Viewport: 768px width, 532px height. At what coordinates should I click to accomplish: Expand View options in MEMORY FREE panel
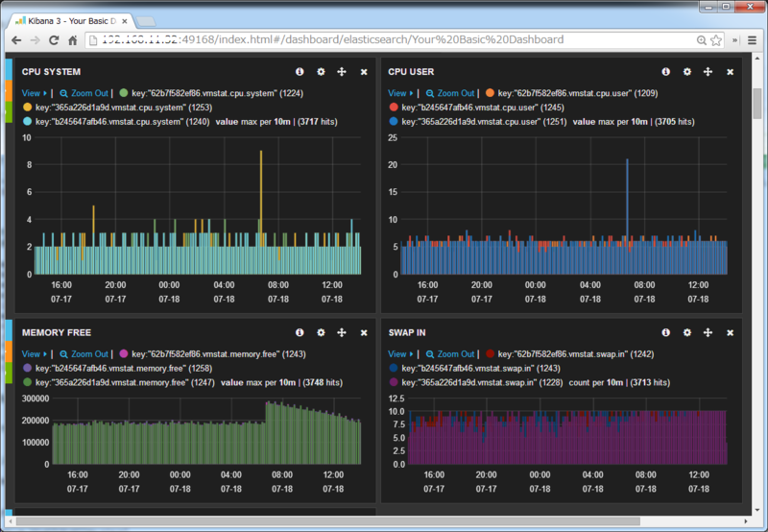(35, 353)
